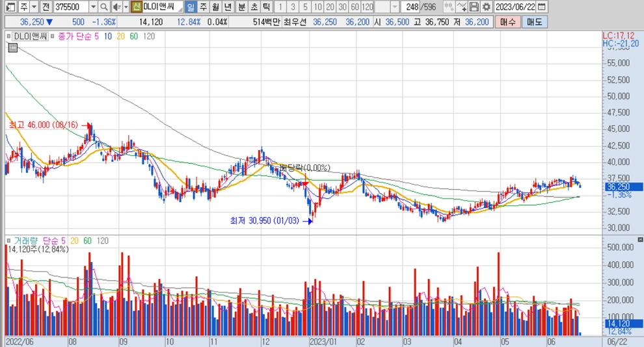Open the calendar date picker icon
This screenshot has width=644, height=347.
[542, 6]
